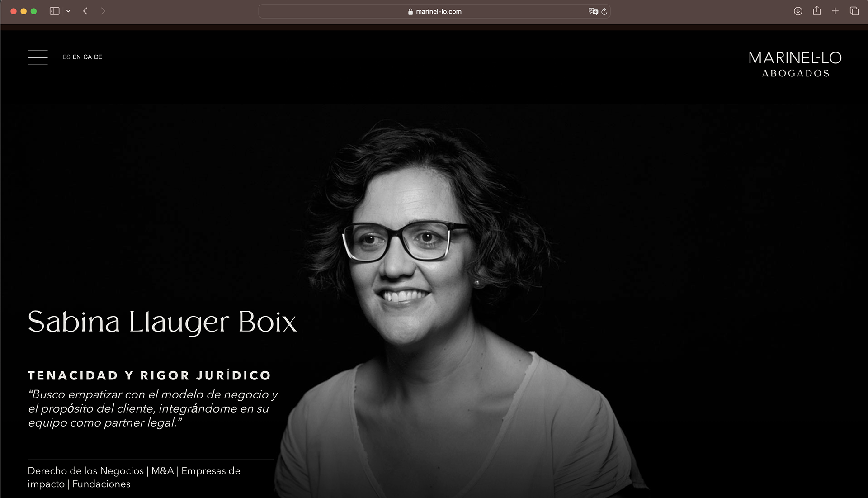Go forward with the forward arrow

(x=103, y=11)
